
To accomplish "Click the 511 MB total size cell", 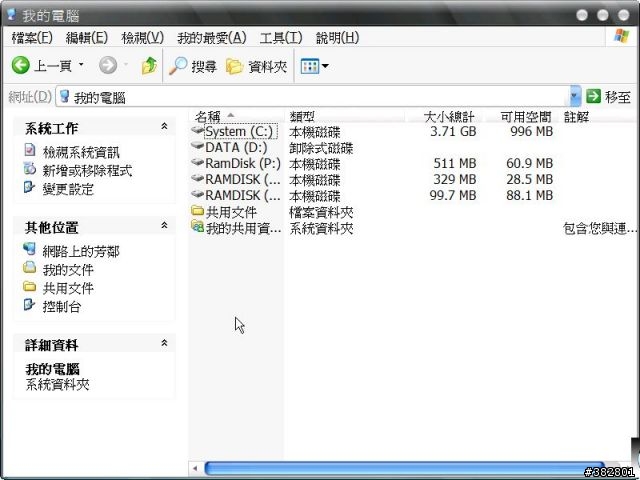I will click(x=455, y=163).
